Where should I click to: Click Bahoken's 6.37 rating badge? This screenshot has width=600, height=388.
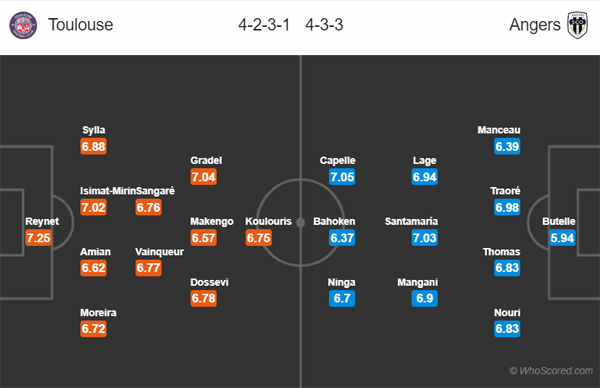tap(342, 238)
